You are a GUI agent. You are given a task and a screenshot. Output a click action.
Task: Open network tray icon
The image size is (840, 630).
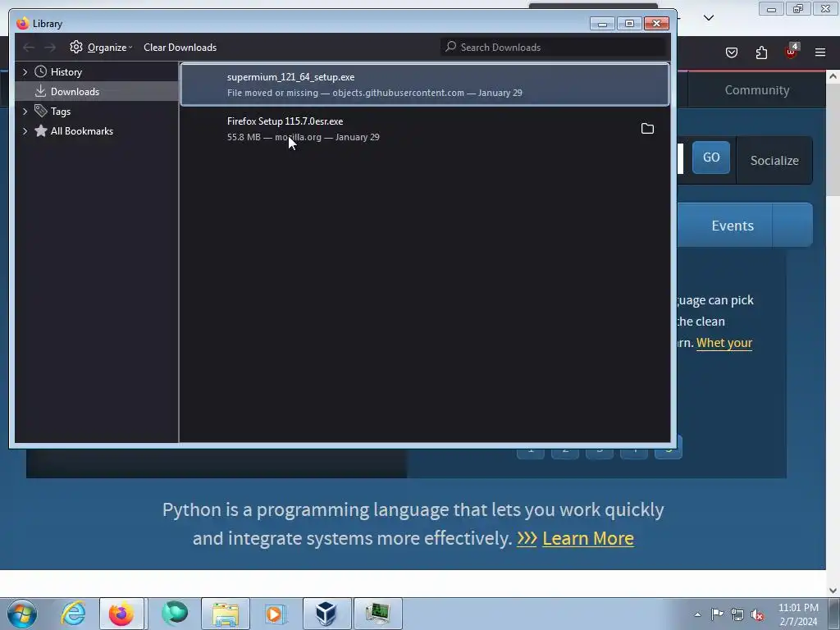pos(737,614)
